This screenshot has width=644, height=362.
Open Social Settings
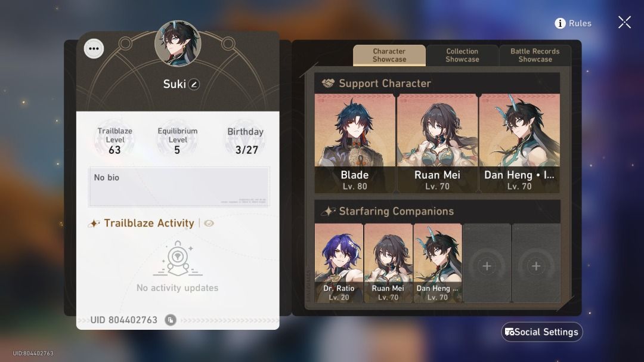541,332
